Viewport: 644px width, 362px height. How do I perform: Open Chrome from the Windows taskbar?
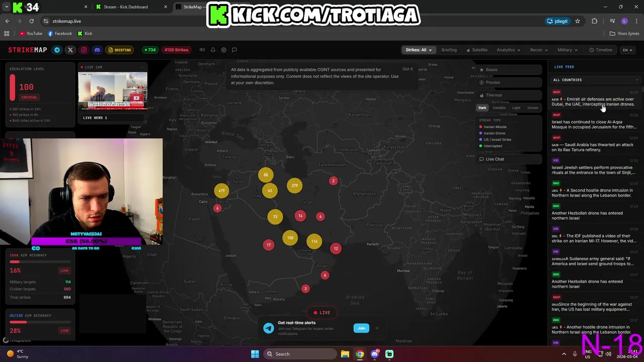[x=360, y=354]
